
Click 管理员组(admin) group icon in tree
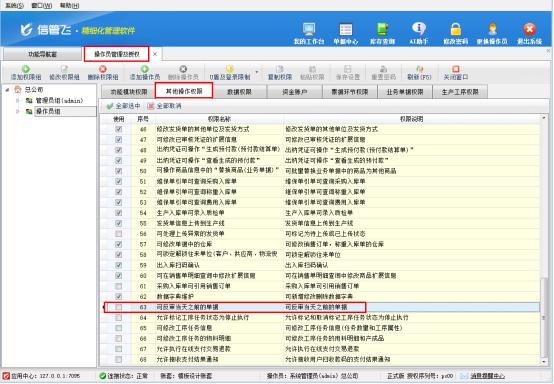tap(29, 101)
